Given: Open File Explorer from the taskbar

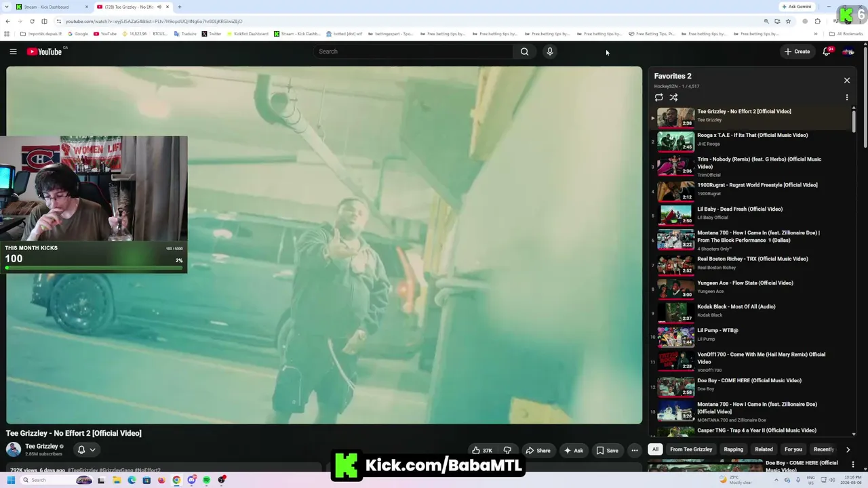Looking at the screenshot, I should click(117, 480).
